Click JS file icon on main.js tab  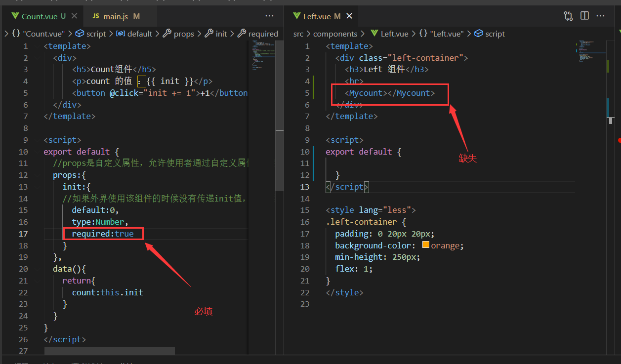(96, 16)
